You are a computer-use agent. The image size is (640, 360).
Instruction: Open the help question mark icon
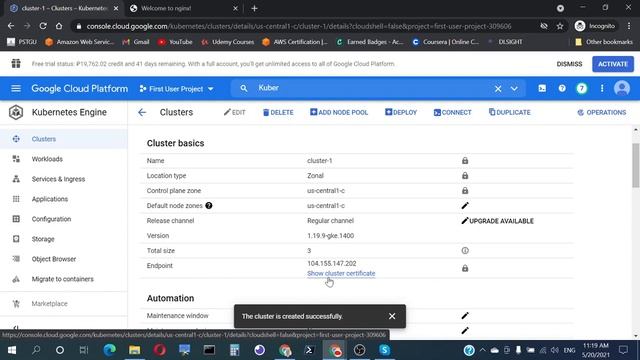(x=562, y=88)
